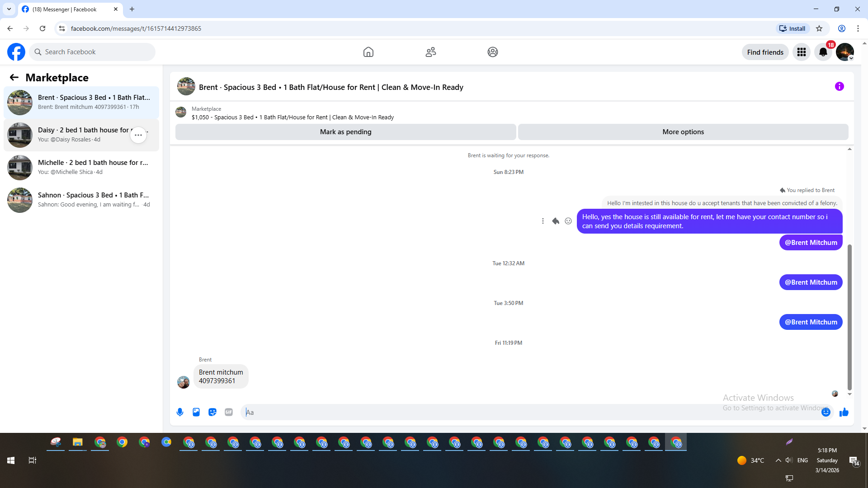868x488 pixels.
Task: Open the account profile picture menu
Action: coord(845,52)
